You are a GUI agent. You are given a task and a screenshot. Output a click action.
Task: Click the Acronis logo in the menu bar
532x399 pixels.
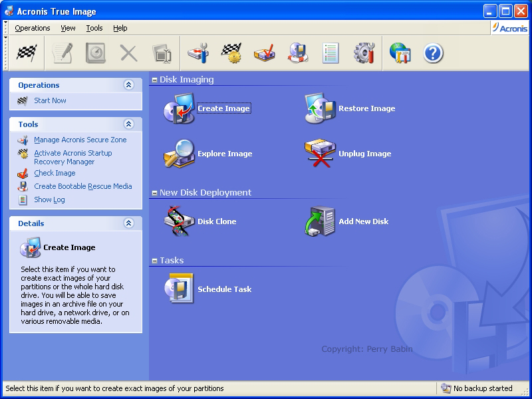509,28
